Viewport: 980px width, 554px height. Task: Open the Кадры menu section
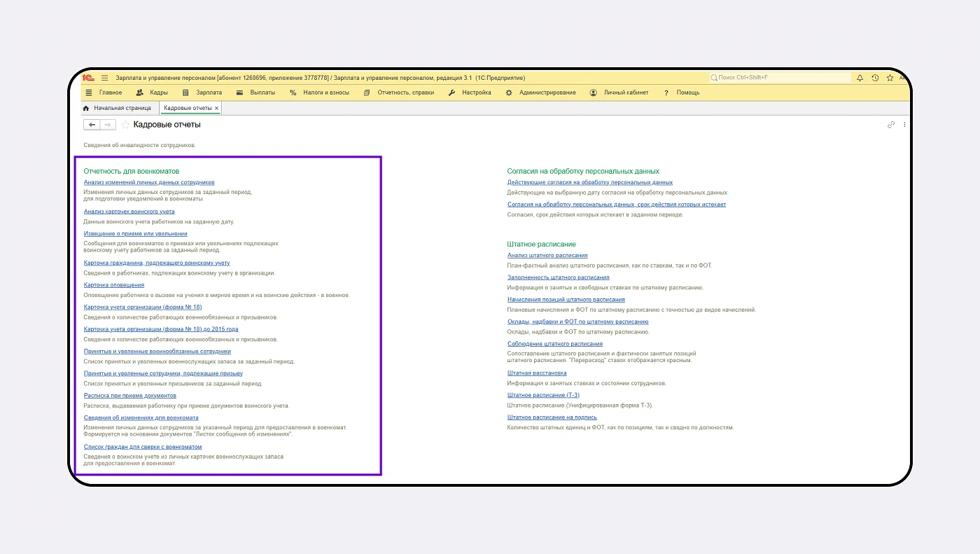coord(158,92)
